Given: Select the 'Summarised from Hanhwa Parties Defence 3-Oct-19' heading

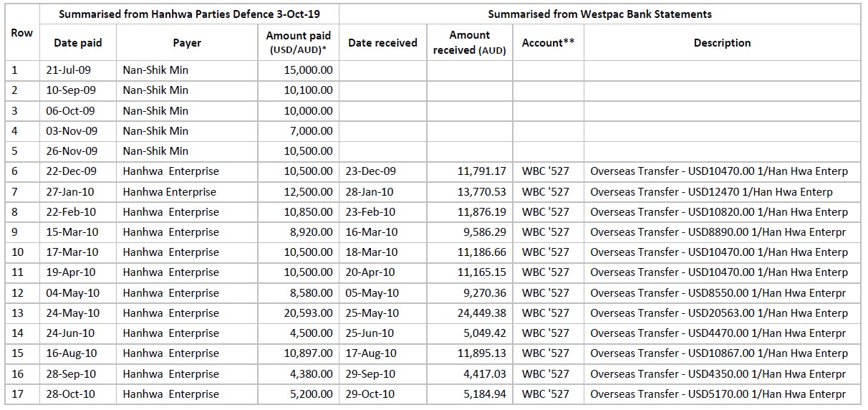Looking at the screenshot, I should pos(189,14).
